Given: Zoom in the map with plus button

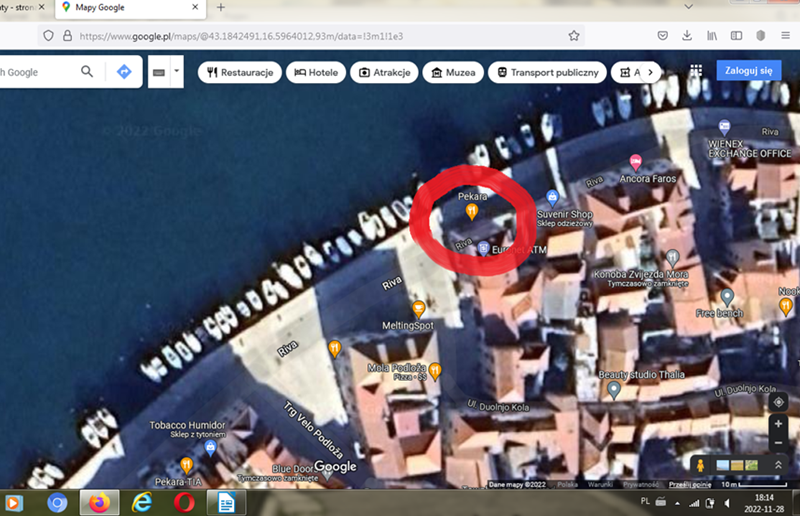Looking at the screenshot, I should (778, 424).
